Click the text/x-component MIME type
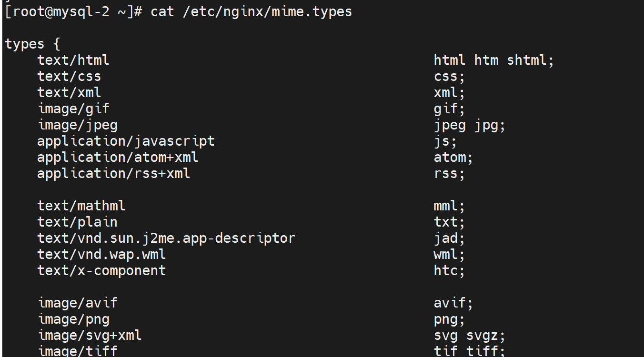 [101, 271]
